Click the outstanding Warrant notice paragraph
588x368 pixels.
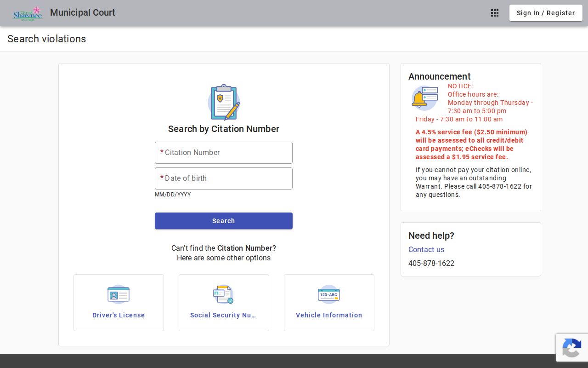pos(474,182)
